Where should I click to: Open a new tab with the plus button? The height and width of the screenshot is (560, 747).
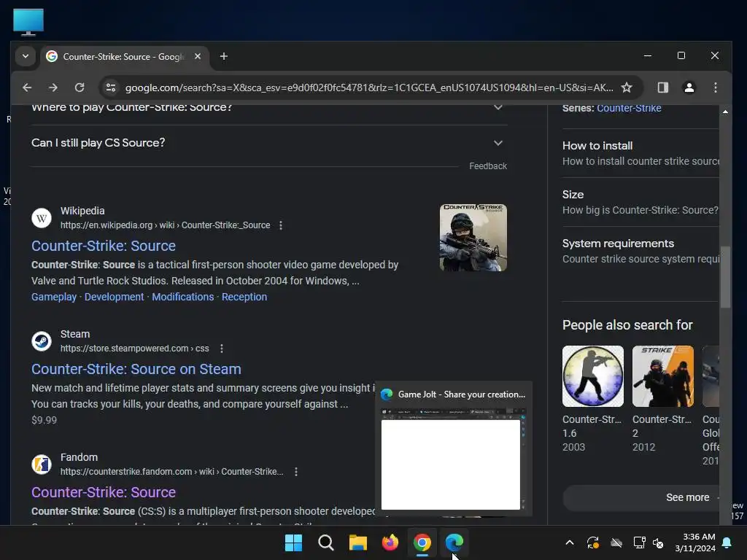point(223,56)
